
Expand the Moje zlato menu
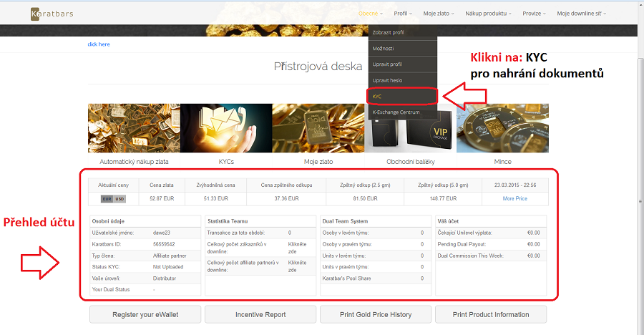pos(439,14)
